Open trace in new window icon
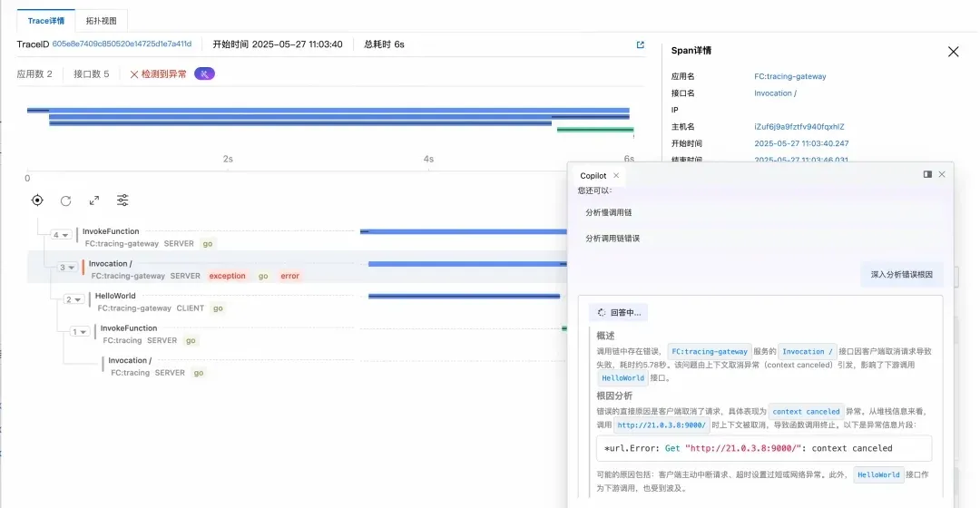The width and height of the screenshot is (980, 508). 640,44
